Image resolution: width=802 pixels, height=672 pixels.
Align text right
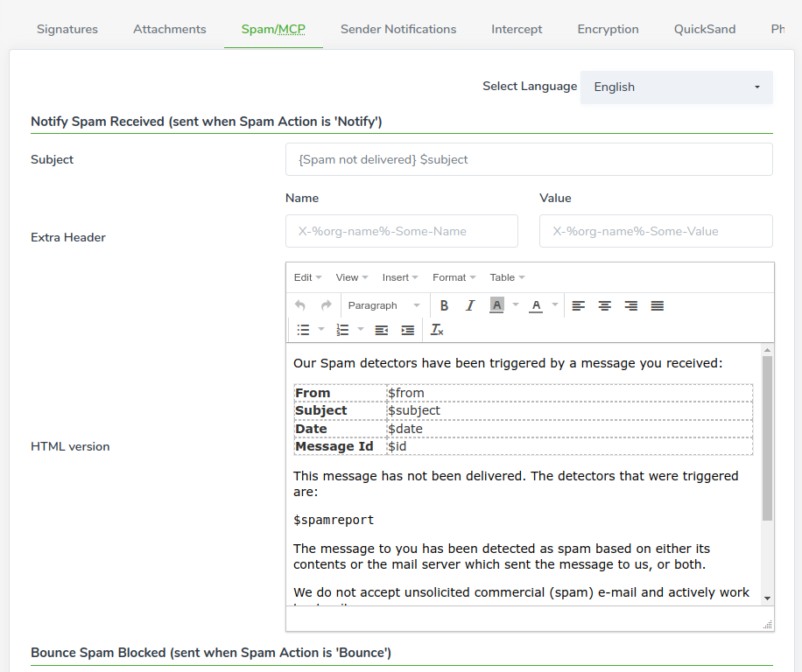631,305
